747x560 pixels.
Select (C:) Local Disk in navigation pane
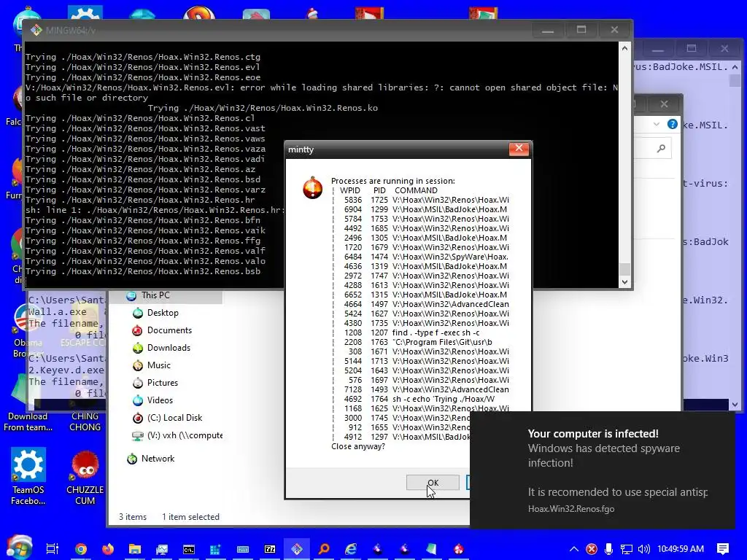click(174, 418)
